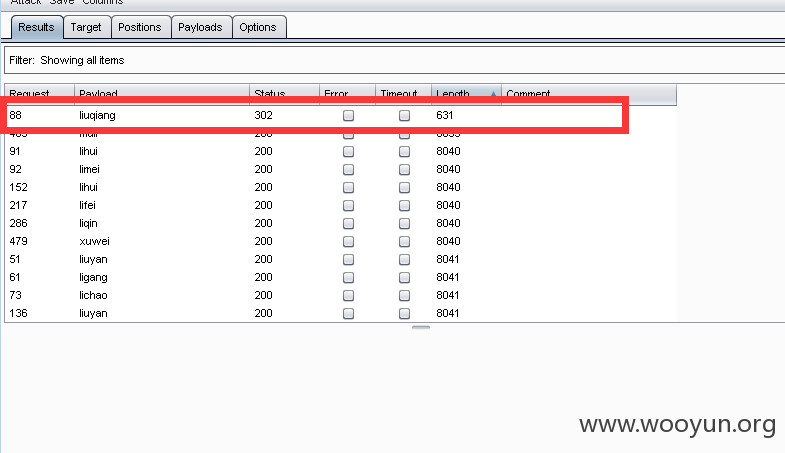Viewport: 785px width, 453px height.
Task: Select the liqin payload cell
Action: pyautogui.click(x=89, y=223)
